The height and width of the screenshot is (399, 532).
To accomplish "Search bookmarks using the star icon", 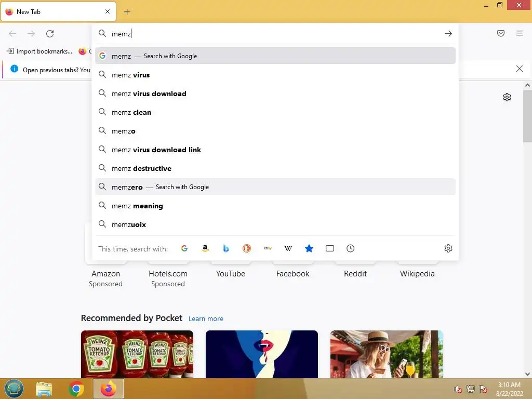I will pyautogui.click(x=309, y=248).
